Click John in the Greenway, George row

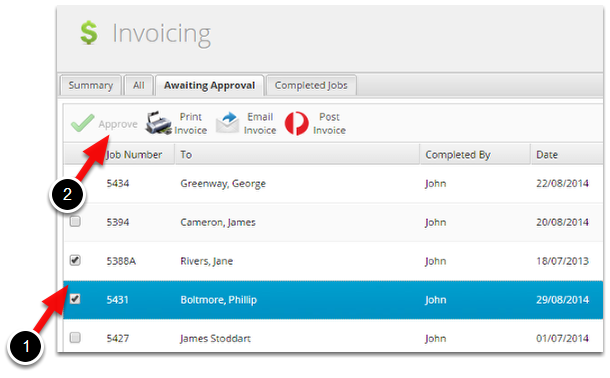[x=435, y=184]
